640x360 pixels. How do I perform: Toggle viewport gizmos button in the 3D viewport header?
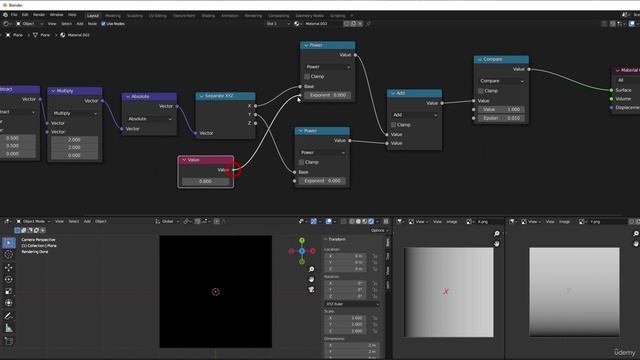313,221
